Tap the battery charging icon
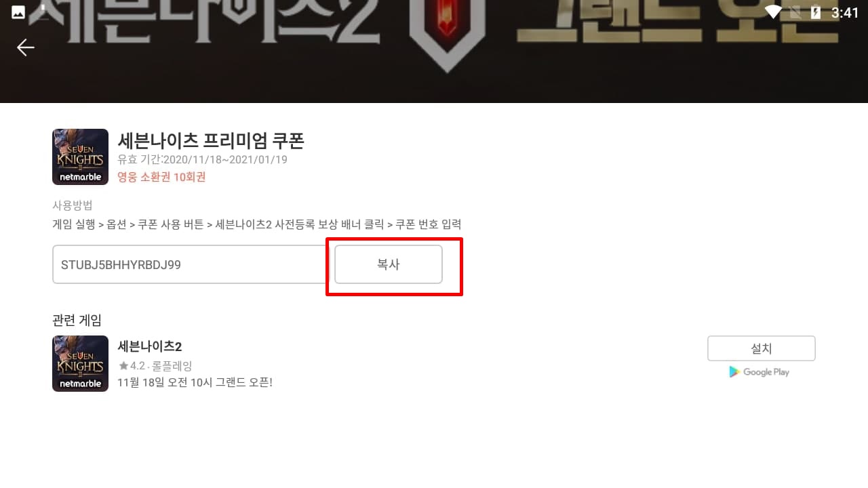The width and height of the screenshot is (868, 488). [816, 12]
